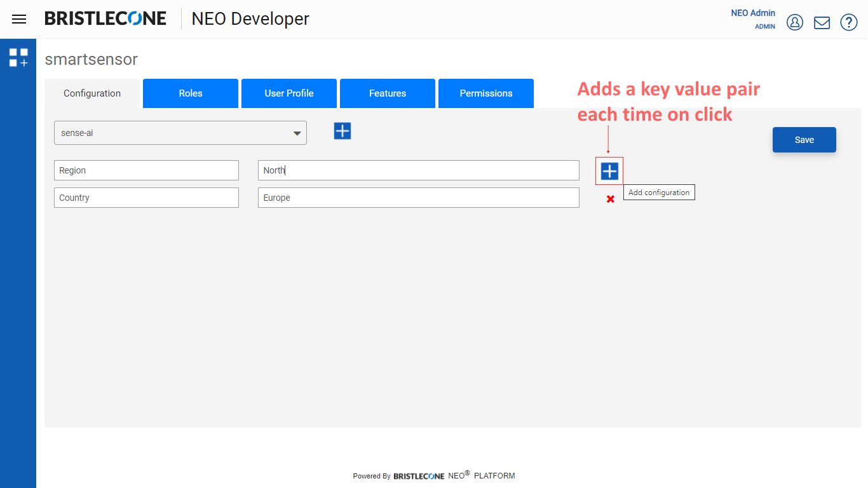Image resolution: width=868 pixels, height=488 pixels.
Task: Click the NEO Admin user name
Action: click(x=753, y=13)
